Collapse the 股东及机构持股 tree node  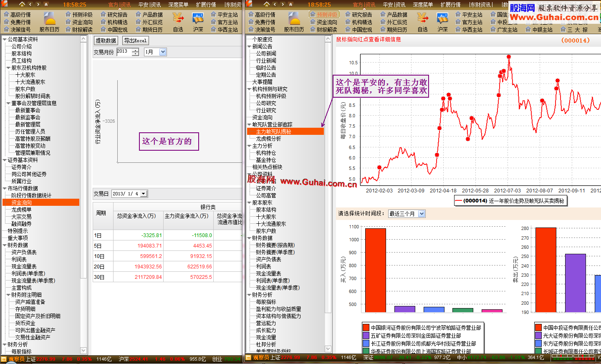(x=8, y=68)
